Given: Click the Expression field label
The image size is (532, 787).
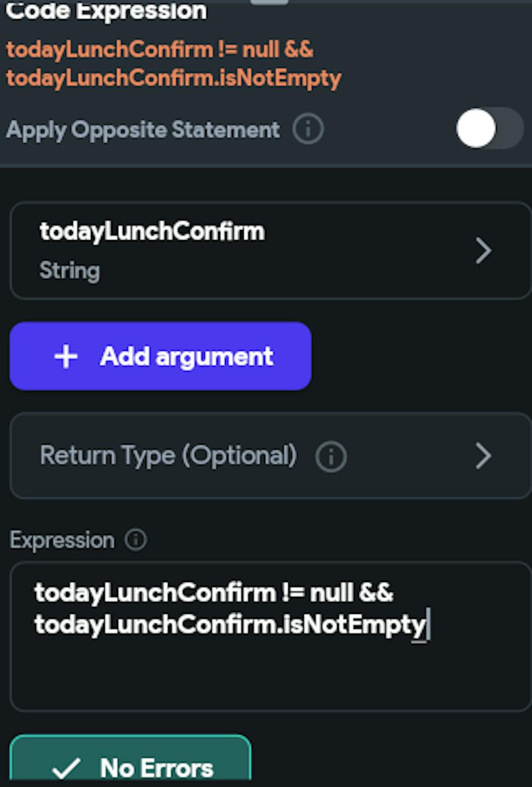Looking at the screenshot, I should 62,540.
